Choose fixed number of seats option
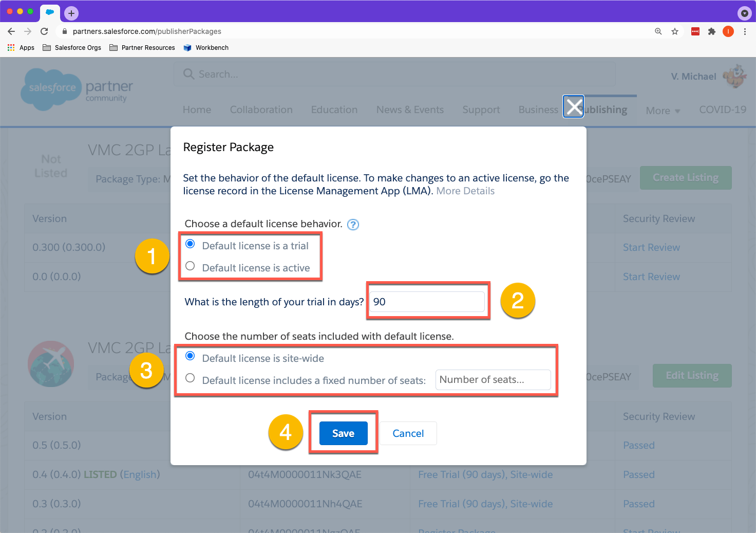This screenshot has height=533, width=756. [x=190, y=378]
